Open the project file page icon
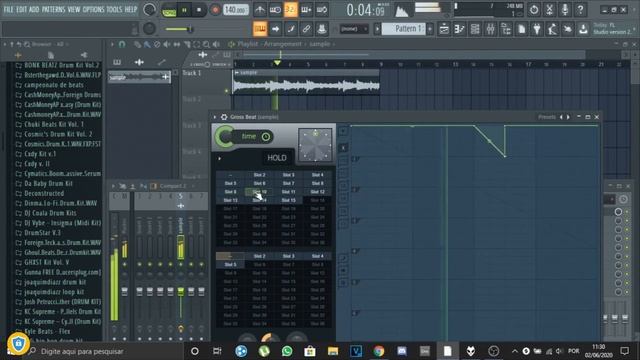 point(521,29)
